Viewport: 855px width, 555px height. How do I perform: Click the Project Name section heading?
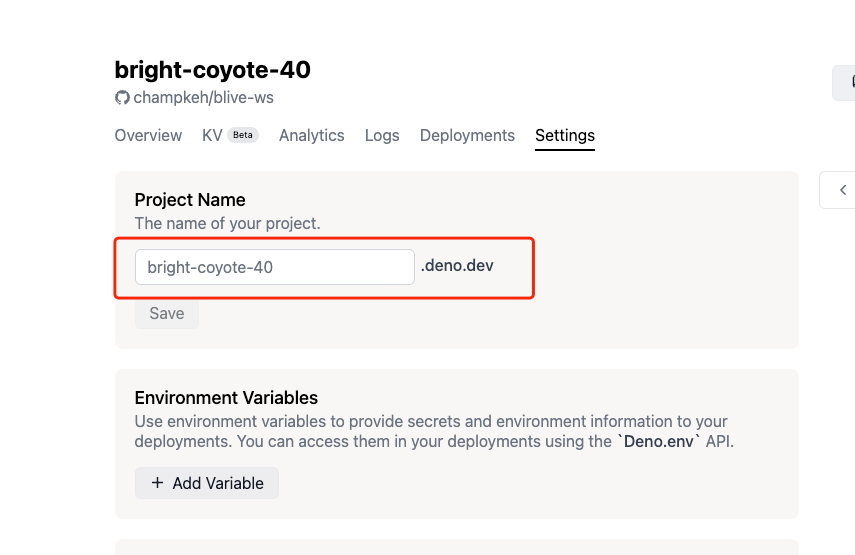click(190, 200)
